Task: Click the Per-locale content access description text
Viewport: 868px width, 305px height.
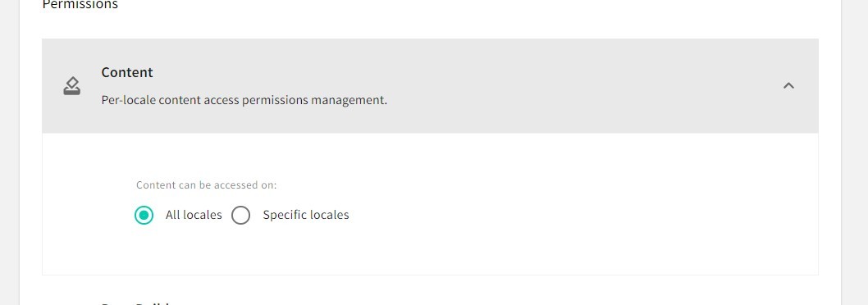Action: point(244,101)
